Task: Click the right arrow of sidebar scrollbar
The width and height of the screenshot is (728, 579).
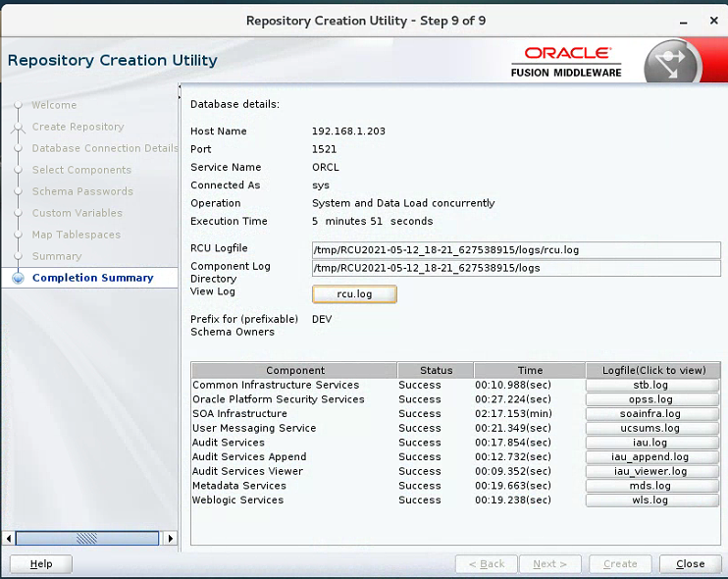Action: (x=171, y=538)
